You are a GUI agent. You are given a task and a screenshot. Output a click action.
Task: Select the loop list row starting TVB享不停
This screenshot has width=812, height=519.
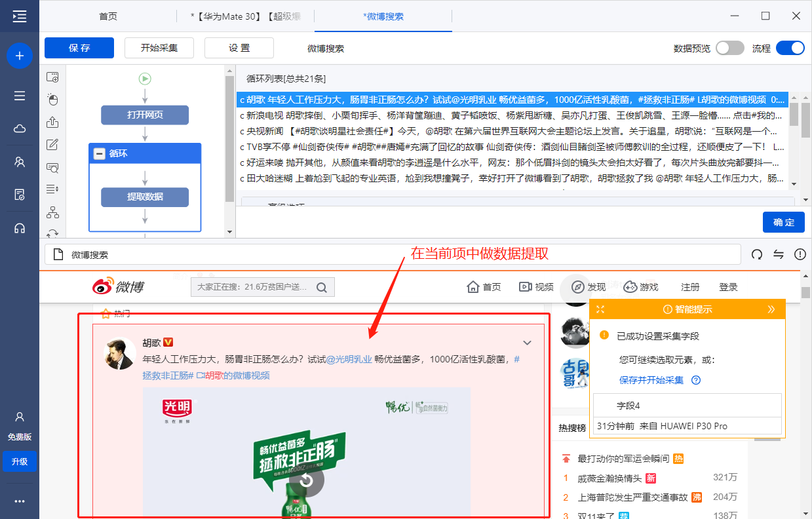[x=512, y=147]
